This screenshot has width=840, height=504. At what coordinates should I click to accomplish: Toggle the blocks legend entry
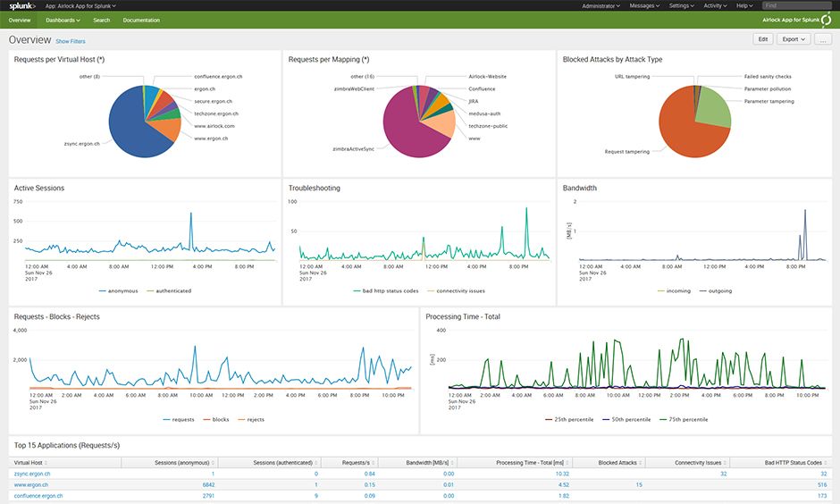tap(216, 419)
